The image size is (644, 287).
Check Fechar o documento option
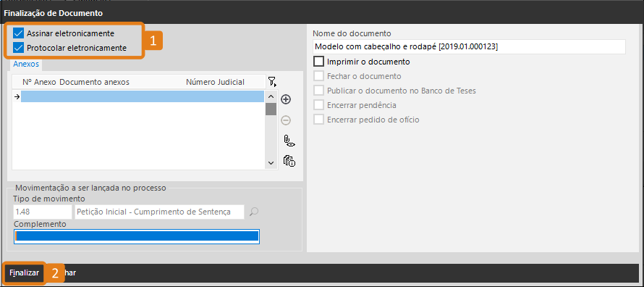318,76
